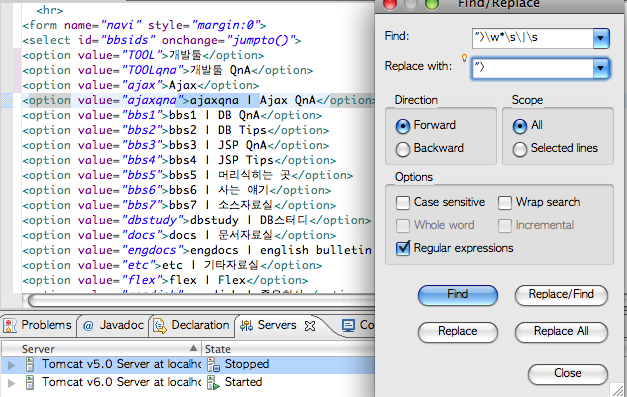
Task: Open the Find field history dropdown
Action: (x=601, y=38)
